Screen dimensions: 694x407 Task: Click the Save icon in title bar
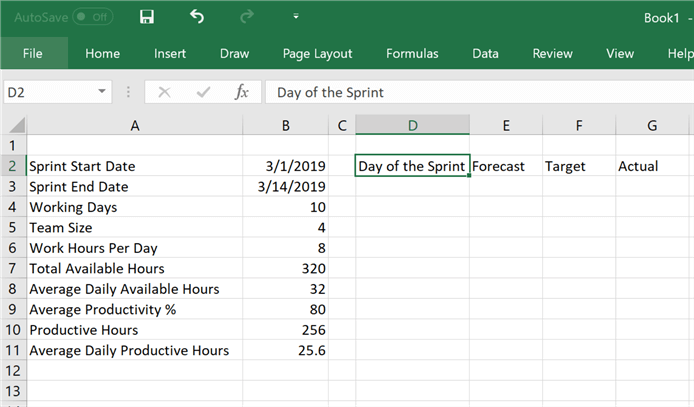click(x=147, y=17)
